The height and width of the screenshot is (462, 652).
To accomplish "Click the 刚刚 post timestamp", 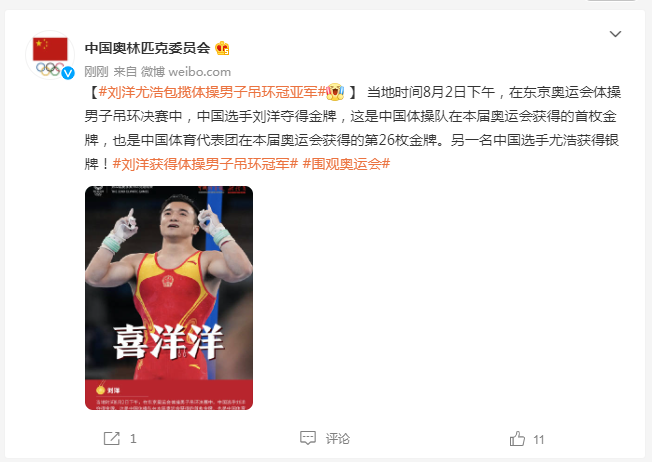I will click(x=96, y=72).
